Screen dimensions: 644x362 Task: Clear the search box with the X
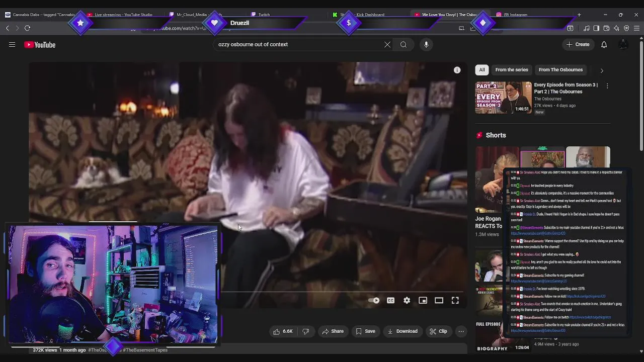click(x=387, y=45)
